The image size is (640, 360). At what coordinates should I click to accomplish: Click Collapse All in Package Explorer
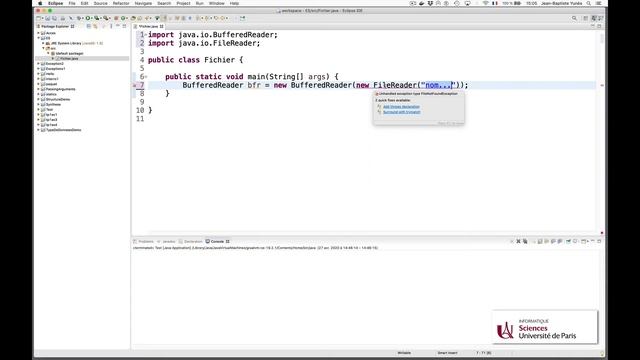[x=89, y=26]
